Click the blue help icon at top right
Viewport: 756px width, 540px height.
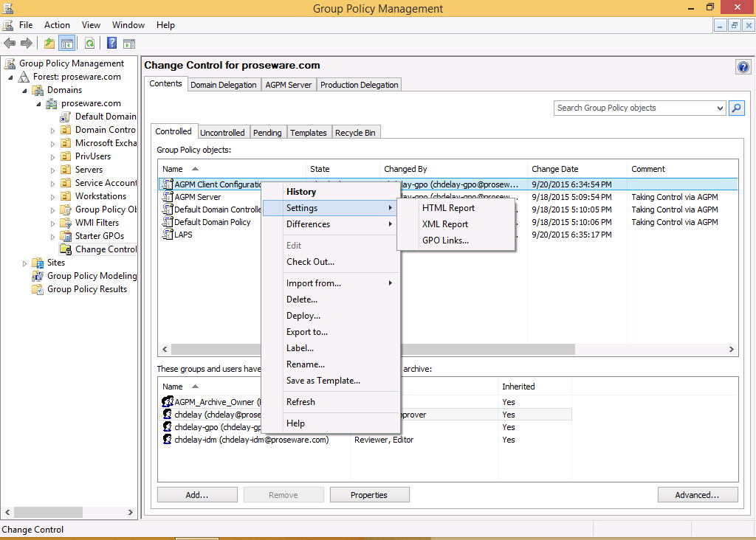coord(743,67)
